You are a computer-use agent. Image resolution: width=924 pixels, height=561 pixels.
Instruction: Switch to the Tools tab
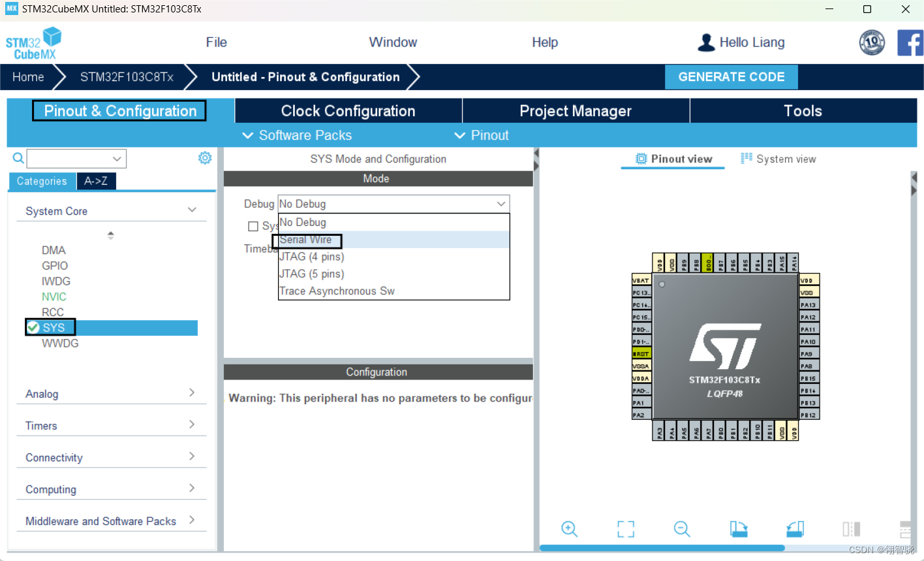pos(803,111)
